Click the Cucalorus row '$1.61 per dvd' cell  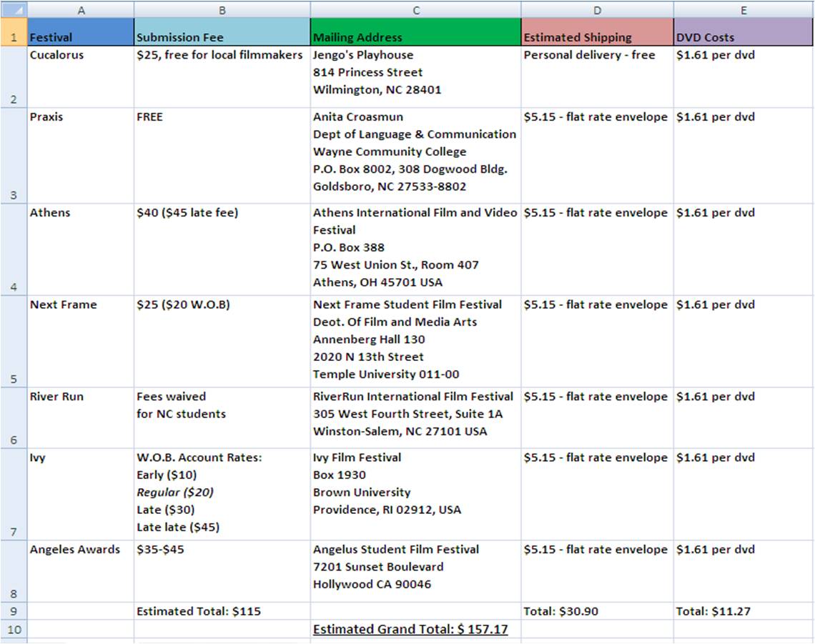click(744, 77)
